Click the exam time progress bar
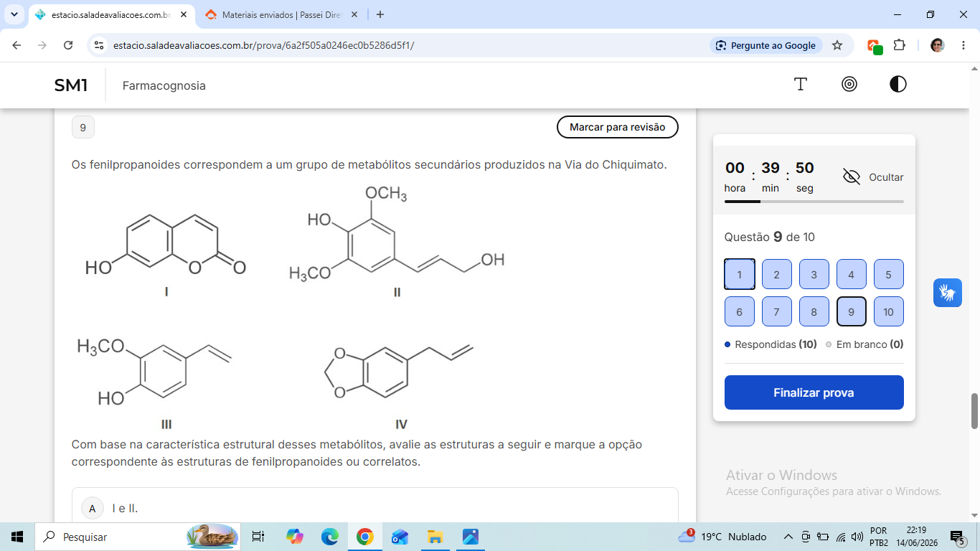The image size is (980, 551). (814, 202)
